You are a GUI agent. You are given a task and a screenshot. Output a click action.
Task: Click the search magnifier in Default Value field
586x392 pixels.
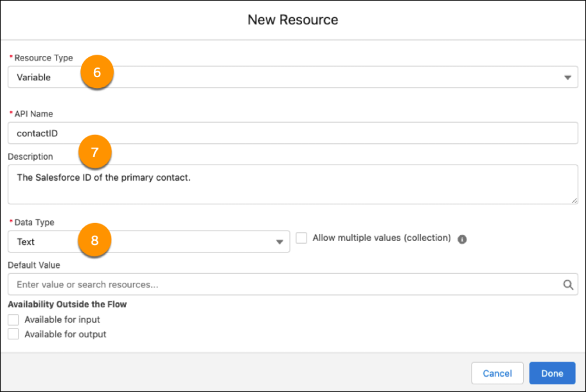[x=568, y=283]
